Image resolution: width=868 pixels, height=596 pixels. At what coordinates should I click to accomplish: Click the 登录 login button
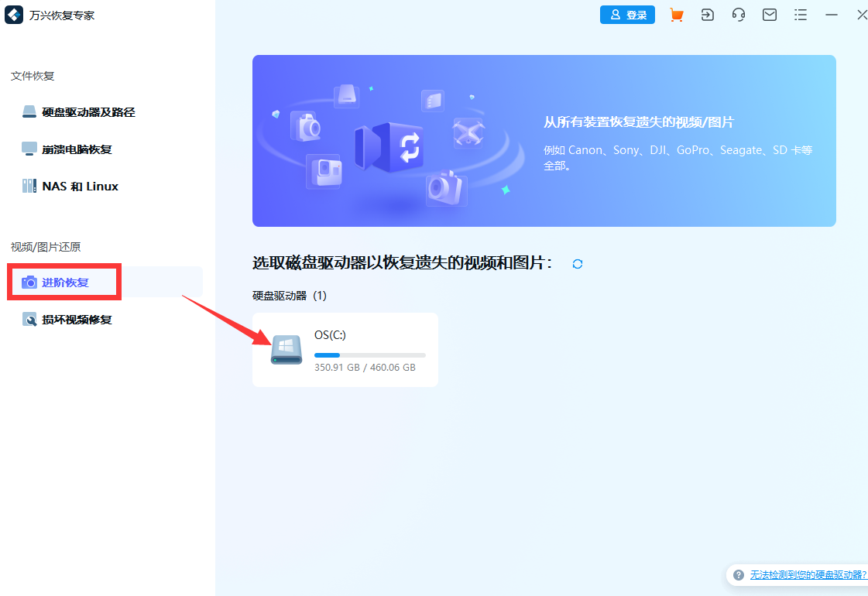(x=627, y=15)
